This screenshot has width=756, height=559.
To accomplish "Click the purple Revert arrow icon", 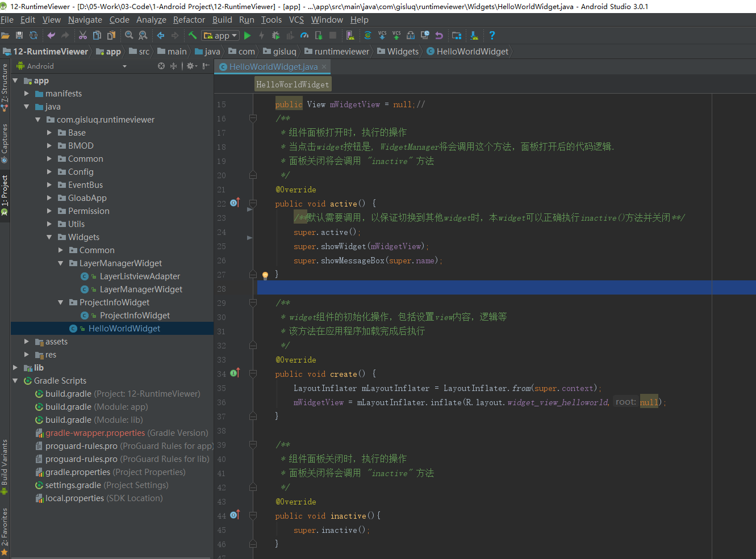I will 439,35.
